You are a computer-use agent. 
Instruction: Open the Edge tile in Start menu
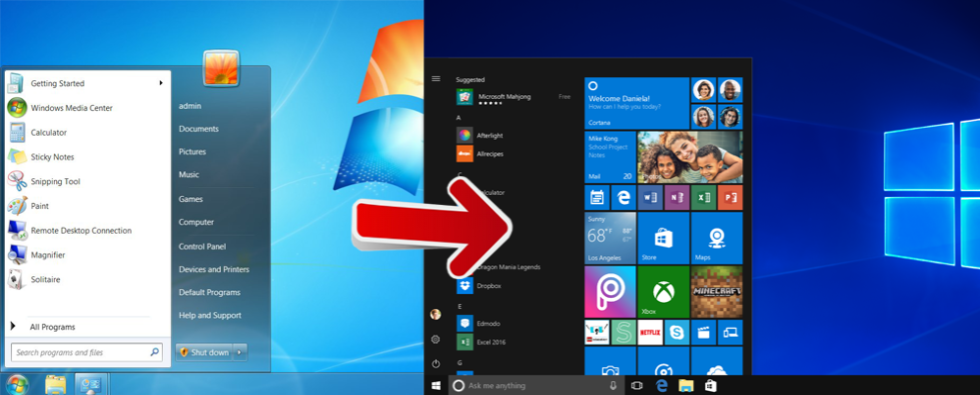point(623,197)
